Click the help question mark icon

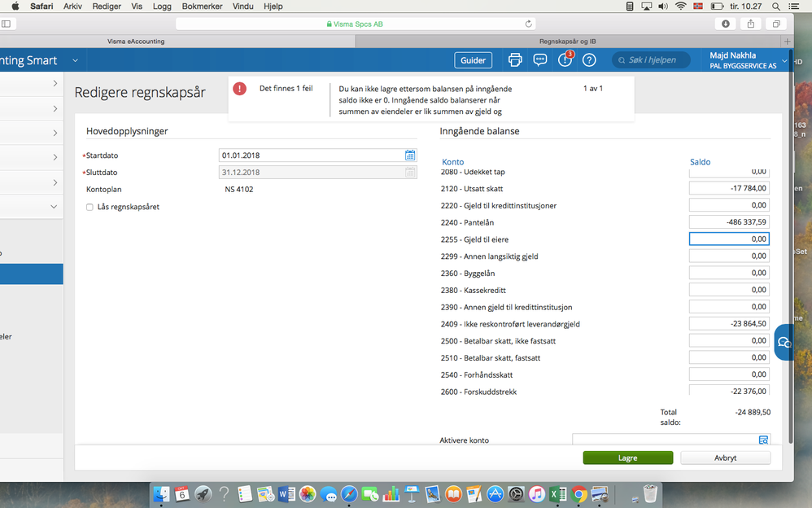(x=589, y=60)
